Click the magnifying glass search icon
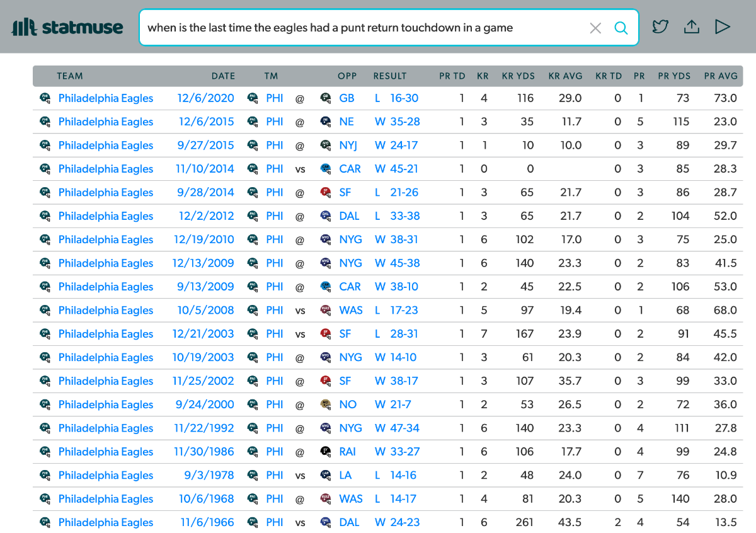Screen dimensions: 756x533 click(x=621, y=28)
